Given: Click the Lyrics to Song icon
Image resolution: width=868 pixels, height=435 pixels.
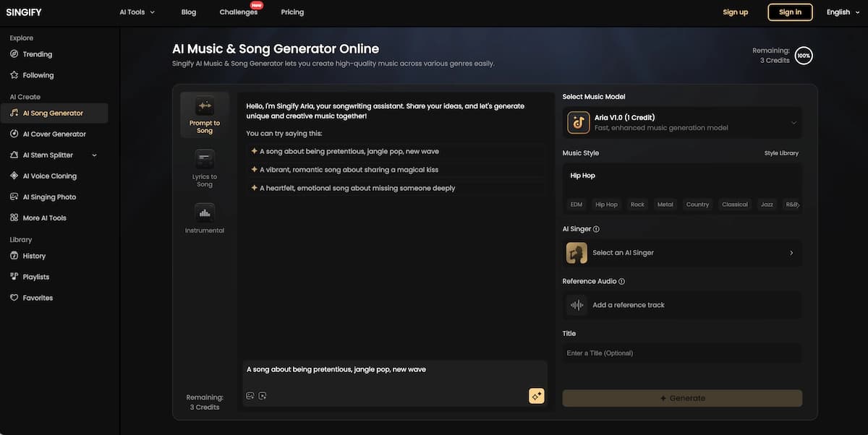Looking at the screenshot, I should (205, 160).
